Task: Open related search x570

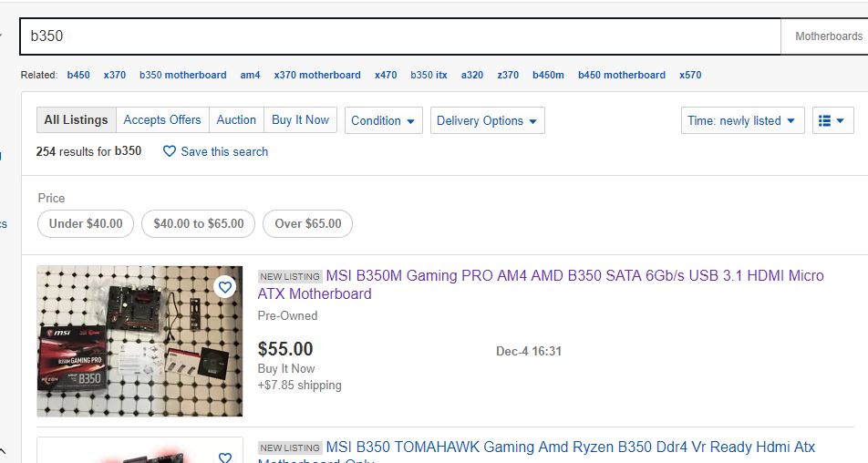Action: [x=690, y=75]
